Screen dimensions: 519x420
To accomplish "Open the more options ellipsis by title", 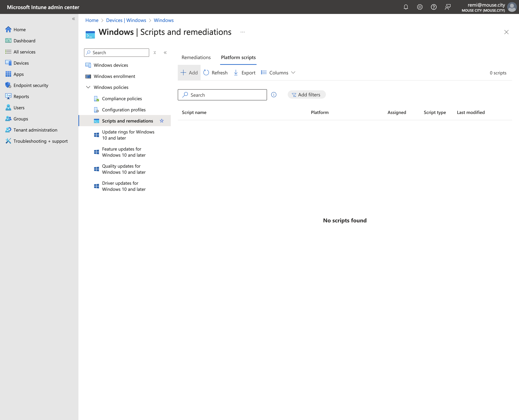I will click(x=242, y=32).
